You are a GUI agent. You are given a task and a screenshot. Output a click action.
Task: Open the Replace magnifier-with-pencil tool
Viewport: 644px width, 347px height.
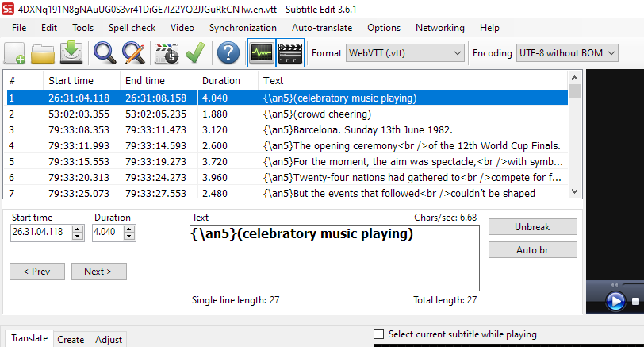click(133, 53)
